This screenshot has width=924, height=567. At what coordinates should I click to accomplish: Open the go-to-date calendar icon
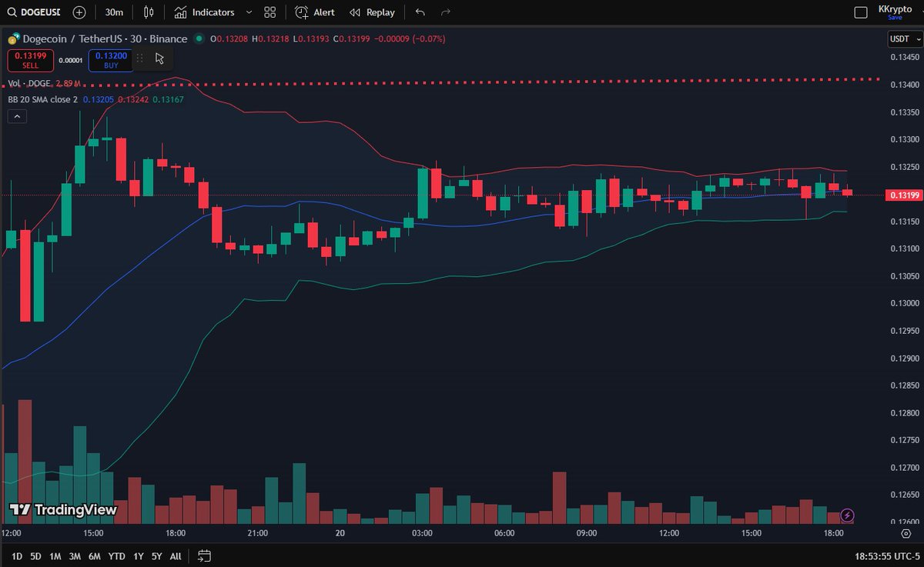(x=204, y=555)
